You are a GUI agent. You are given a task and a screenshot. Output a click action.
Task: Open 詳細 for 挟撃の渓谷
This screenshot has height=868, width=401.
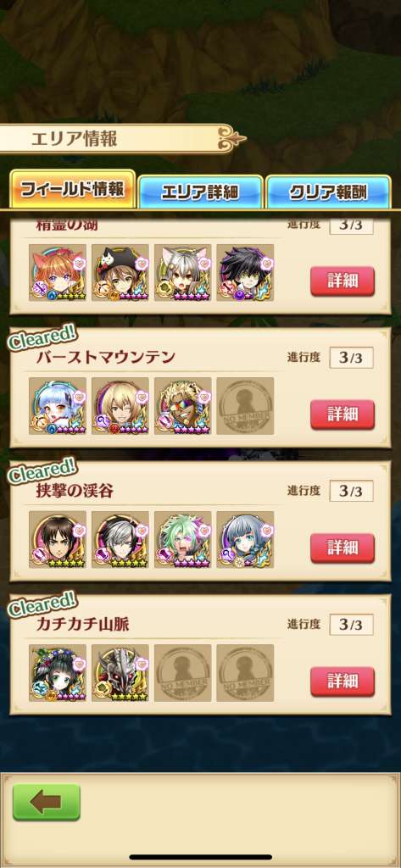click(x=343, y=548)
